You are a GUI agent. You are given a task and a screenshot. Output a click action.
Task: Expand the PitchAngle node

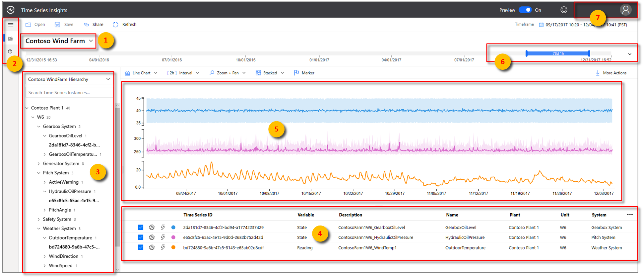pyautogui.click(x=45, y=210)
